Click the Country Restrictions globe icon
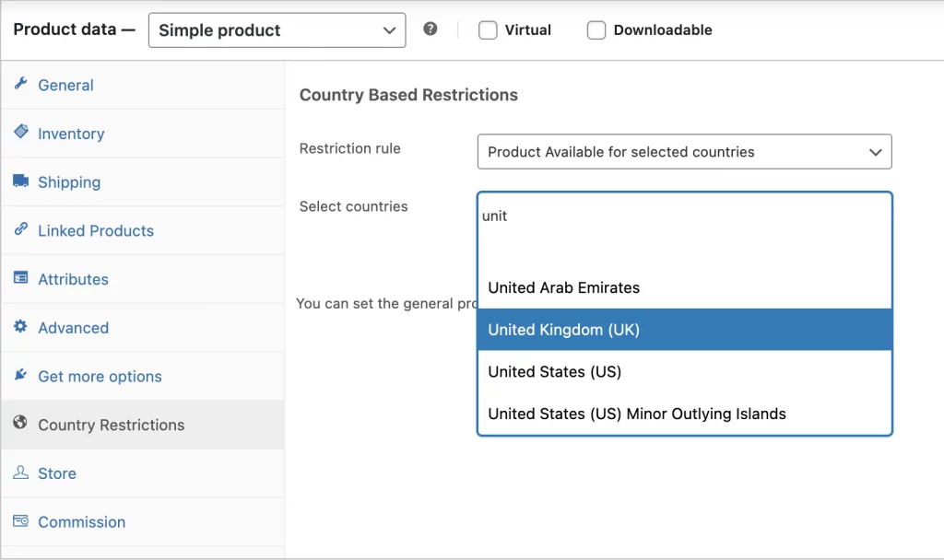 pos(20,424)
